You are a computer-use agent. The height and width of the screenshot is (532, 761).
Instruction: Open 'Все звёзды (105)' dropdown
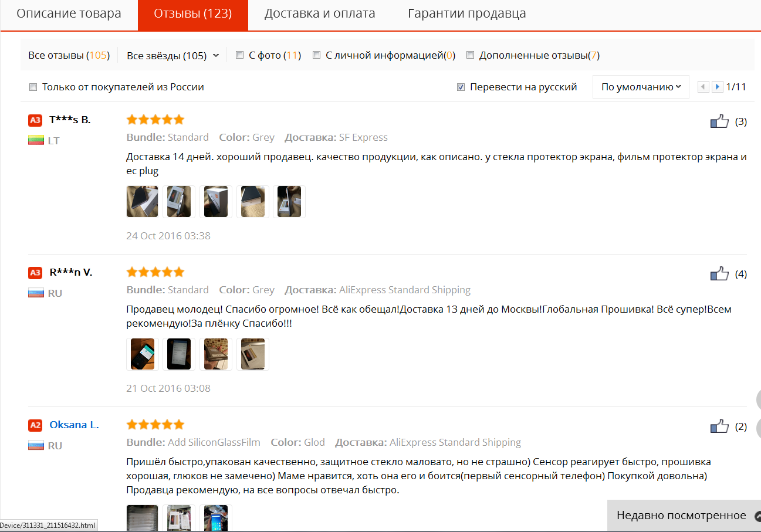click(x=173, y=56)
